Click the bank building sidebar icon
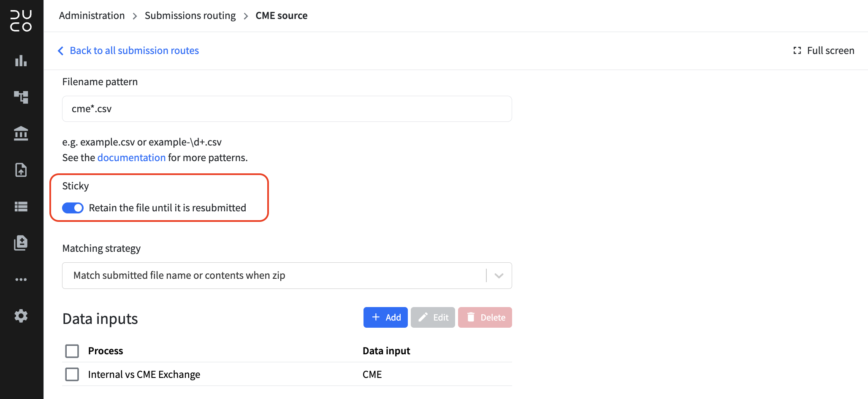Viewport: 868px width, 399px height. (x=21, y=134)
